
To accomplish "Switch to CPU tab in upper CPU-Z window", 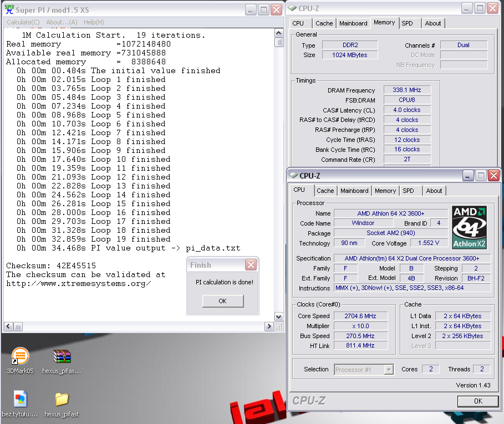I will pyautogui.click(x=298, y=23).
